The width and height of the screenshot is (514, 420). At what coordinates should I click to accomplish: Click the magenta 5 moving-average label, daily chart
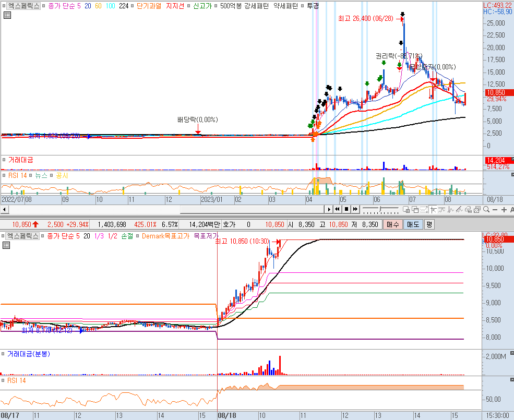click(79, 6)
